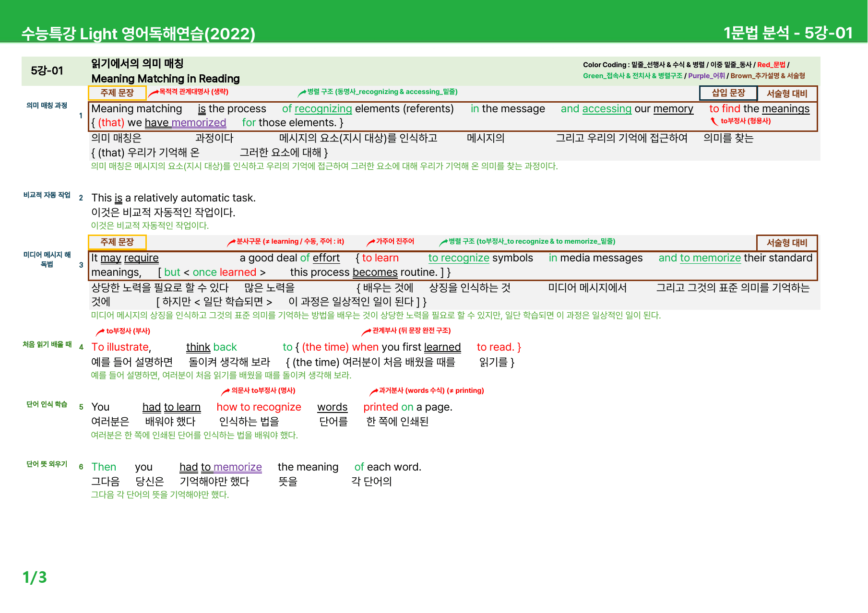868x613 pixels.
Task: Click the phrase 'of each word.' in sentence 6
Action: click(388, 467)
